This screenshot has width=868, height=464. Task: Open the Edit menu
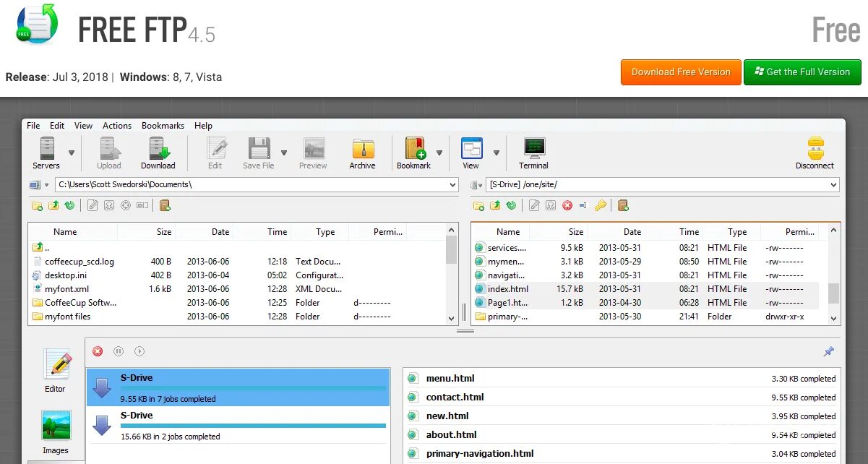coord(57,126)
